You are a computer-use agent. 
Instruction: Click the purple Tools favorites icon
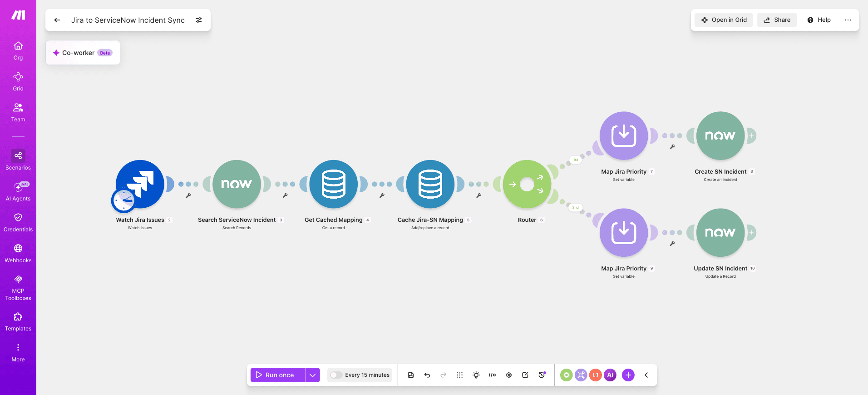coord(581,375)
